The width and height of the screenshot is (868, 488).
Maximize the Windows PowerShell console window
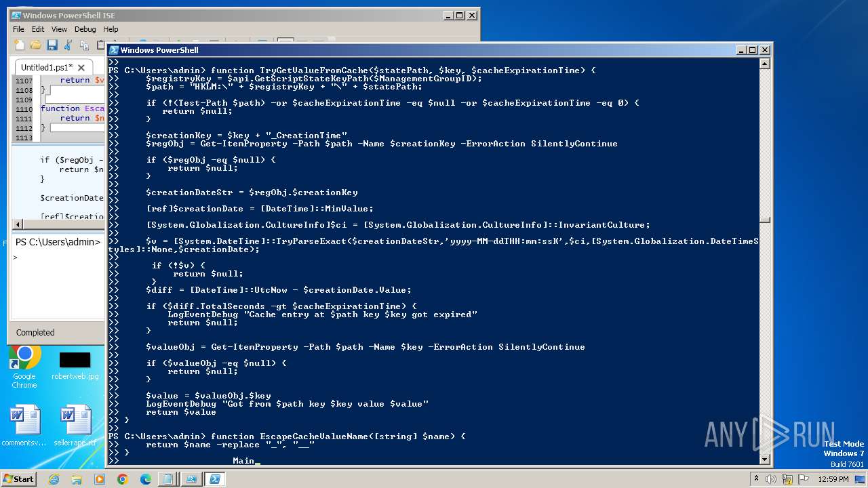(x=753, y=50)
